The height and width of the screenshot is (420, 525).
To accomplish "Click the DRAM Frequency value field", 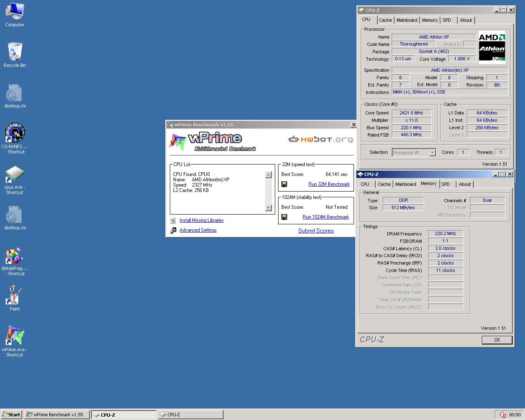I will point(445,233).
